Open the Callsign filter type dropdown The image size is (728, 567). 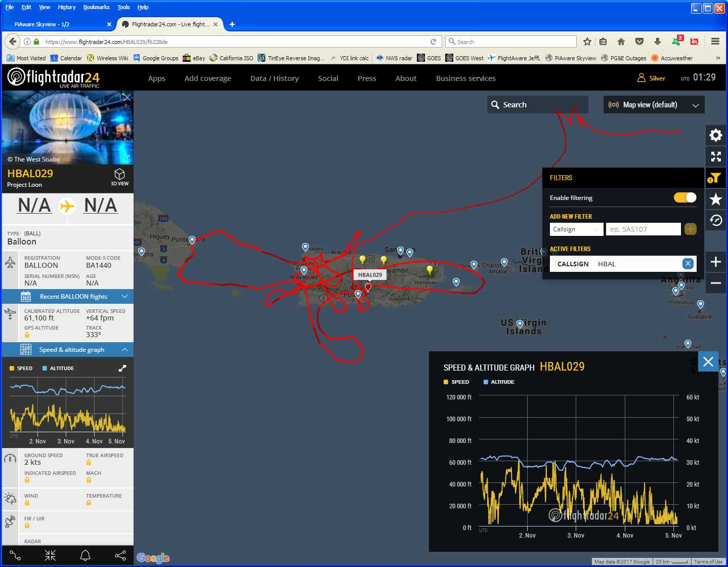pos(575,229)
